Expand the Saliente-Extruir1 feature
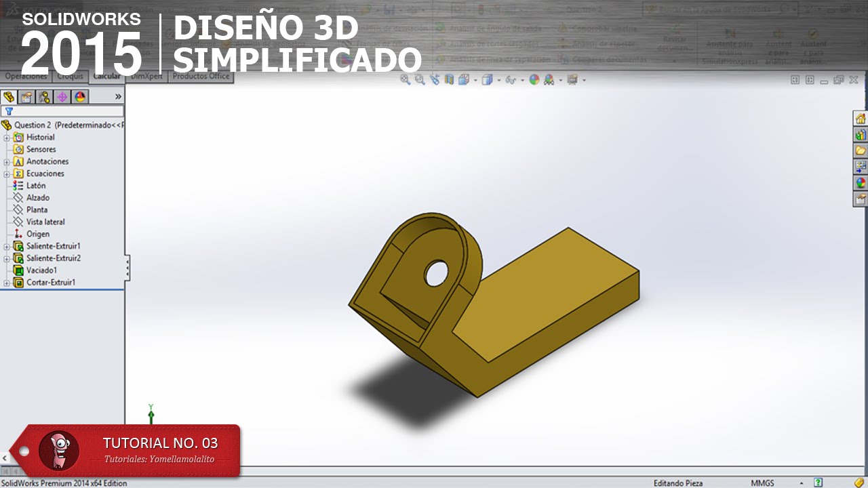This screenshot has width=868, height=488. click(x=7, y=247)
